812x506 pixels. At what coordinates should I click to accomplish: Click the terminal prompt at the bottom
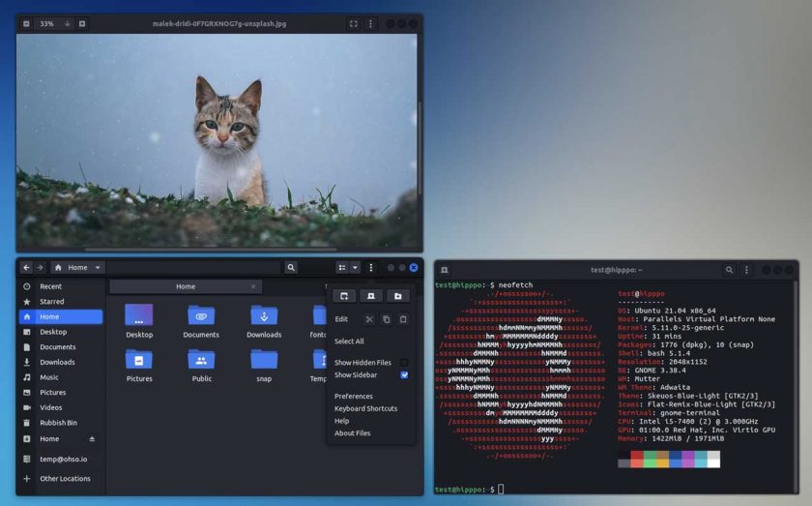[469, 490]
